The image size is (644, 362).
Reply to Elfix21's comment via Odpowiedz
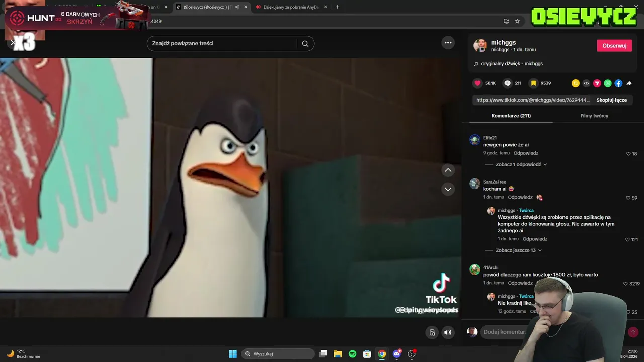tap(526, 153)
